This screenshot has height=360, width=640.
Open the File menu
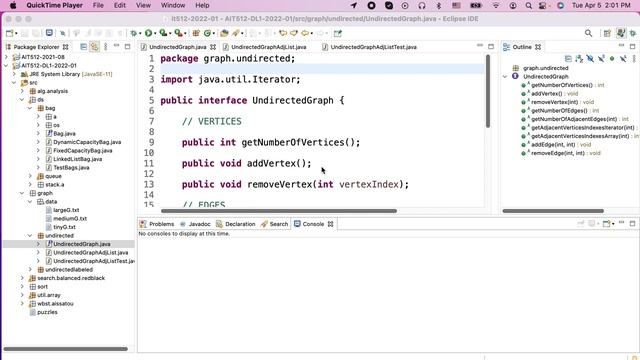coord(98,5)
